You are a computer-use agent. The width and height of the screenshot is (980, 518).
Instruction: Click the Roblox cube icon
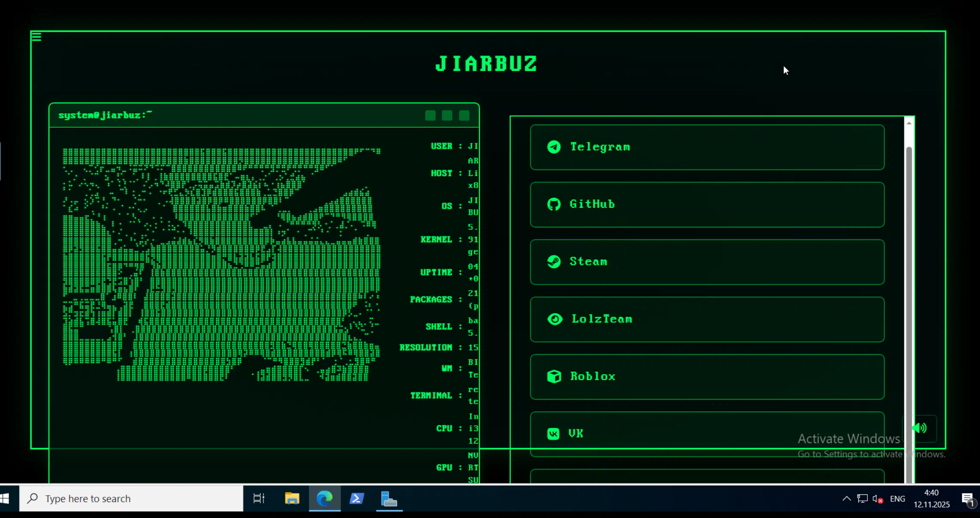click(554, 376)
